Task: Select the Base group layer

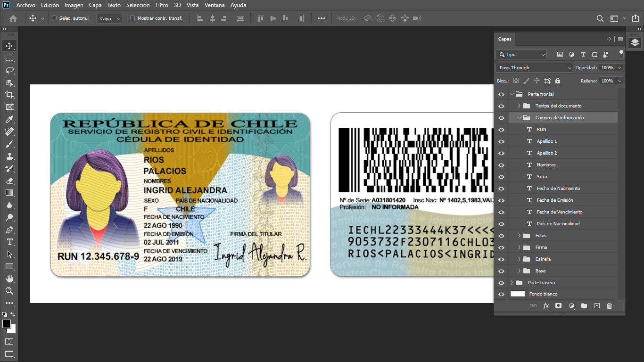Action: (563, 271)
